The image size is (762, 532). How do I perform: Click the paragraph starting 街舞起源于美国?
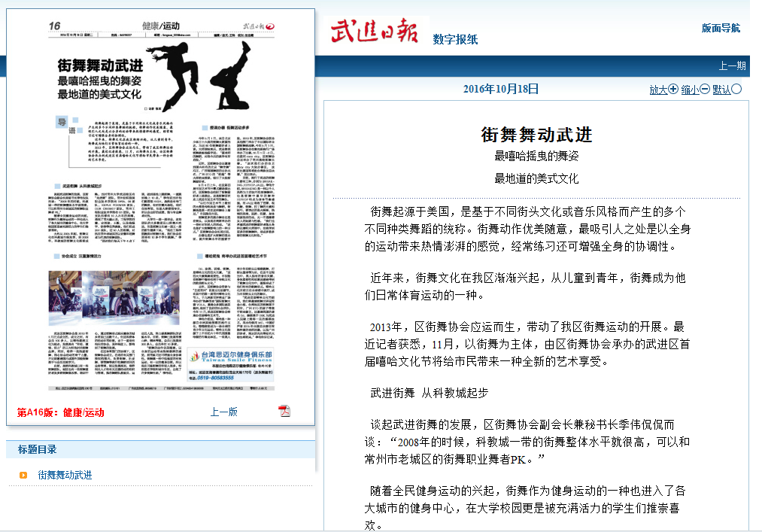point(528,229)
